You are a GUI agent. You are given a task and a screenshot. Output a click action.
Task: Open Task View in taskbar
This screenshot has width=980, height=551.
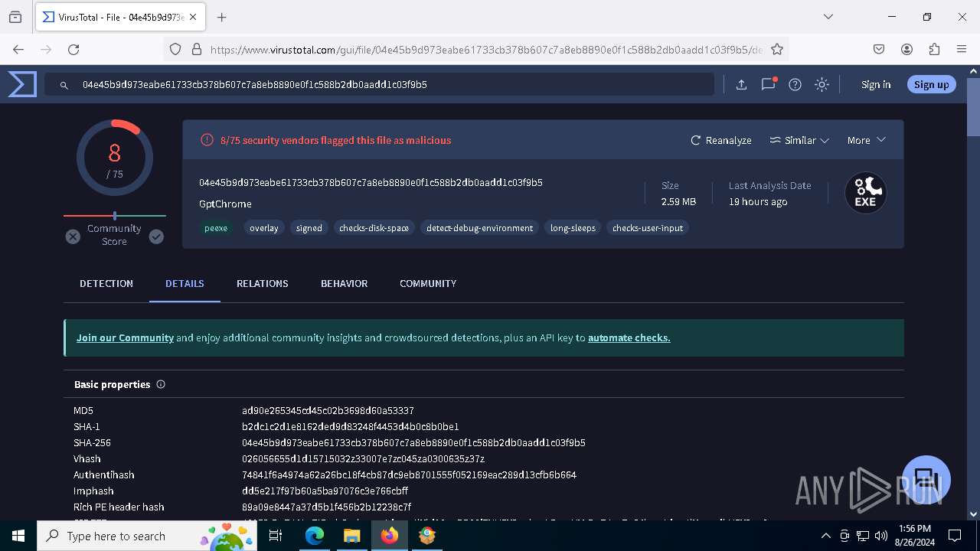pos(276,536)
